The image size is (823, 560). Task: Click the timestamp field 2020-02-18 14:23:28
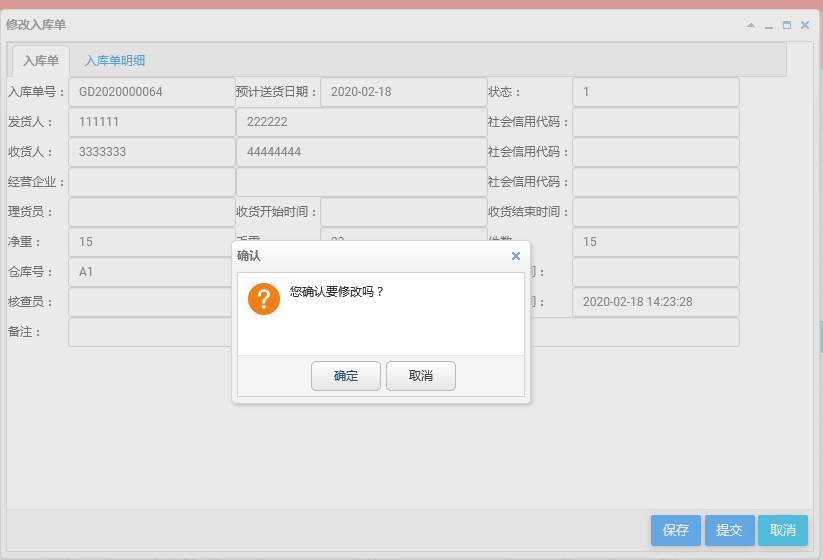(x=656, y=302)
